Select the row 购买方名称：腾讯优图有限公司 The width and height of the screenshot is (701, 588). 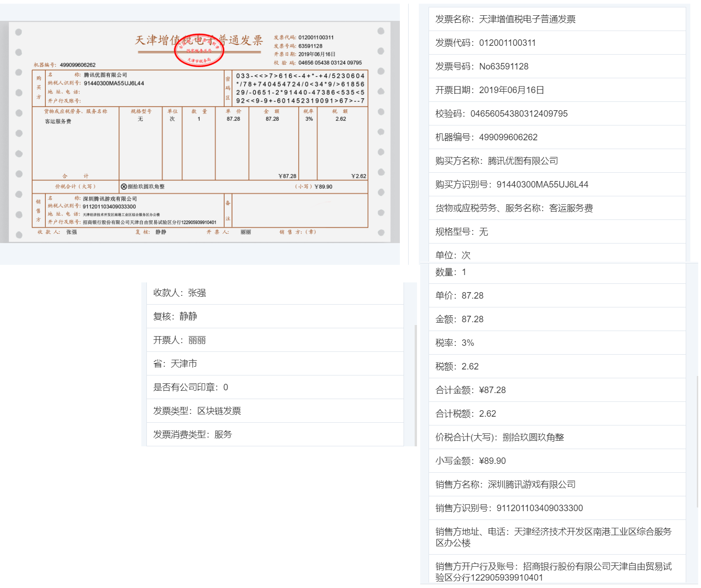(x=557, y=161)
